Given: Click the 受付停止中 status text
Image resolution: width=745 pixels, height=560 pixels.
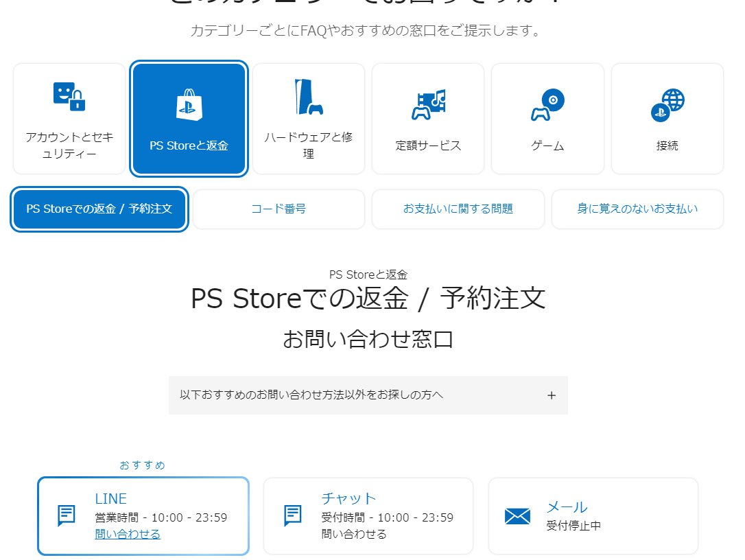Looking at the screenshot, I should (573, 525).
